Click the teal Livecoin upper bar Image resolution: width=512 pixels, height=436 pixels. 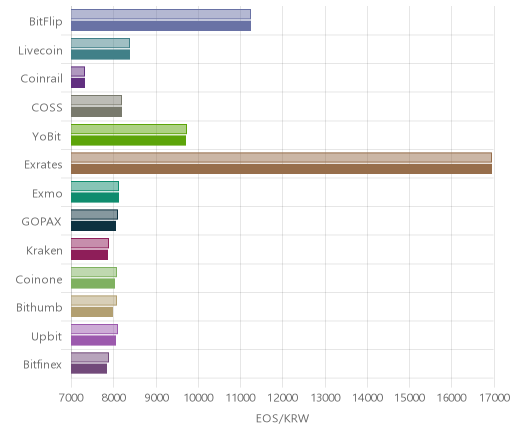(x=100, y=43)
